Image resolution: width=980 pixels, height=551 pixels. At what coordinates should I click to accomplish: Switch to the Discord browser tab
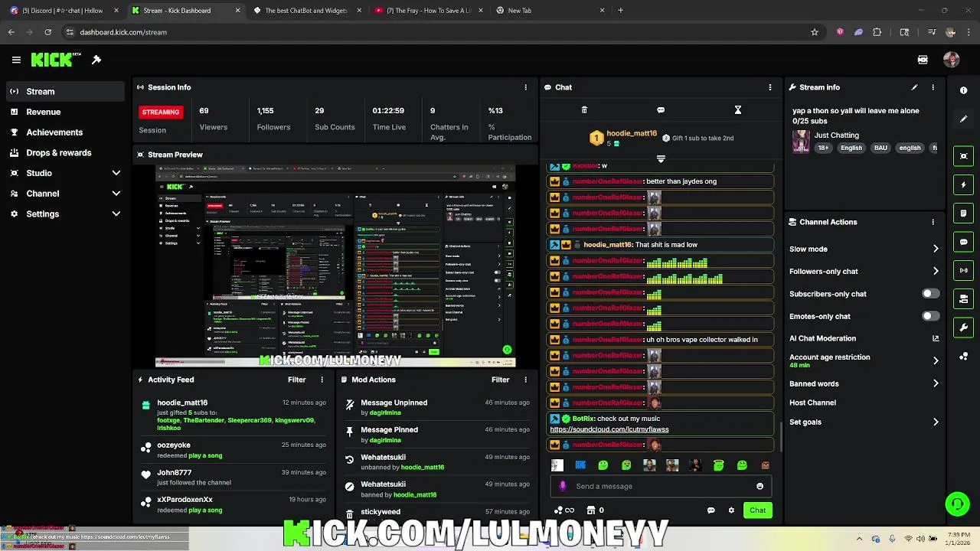click(64, 11)
